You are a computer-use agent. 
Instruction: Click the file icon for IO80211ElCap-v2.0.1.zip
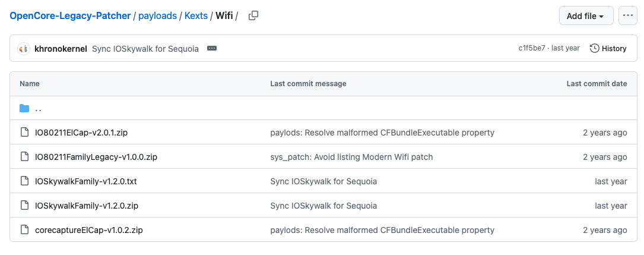point(24,133)
